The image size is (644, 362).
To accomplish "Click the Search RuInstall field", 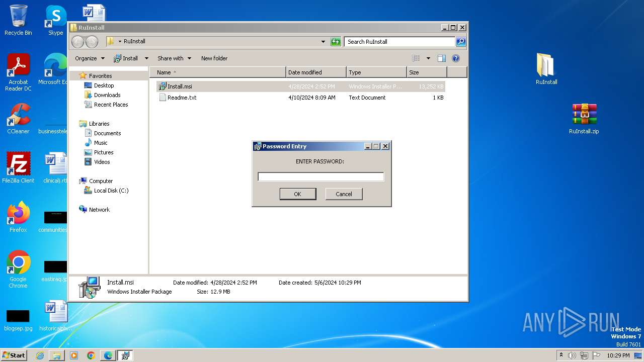I will point(400,42).
